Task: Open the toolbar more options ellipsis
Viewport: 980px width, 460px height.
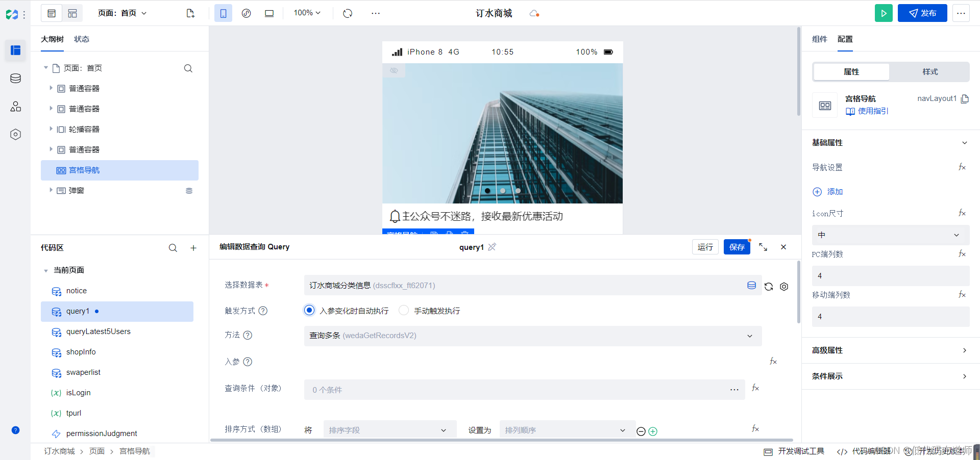Action: (x=376, y=13)
